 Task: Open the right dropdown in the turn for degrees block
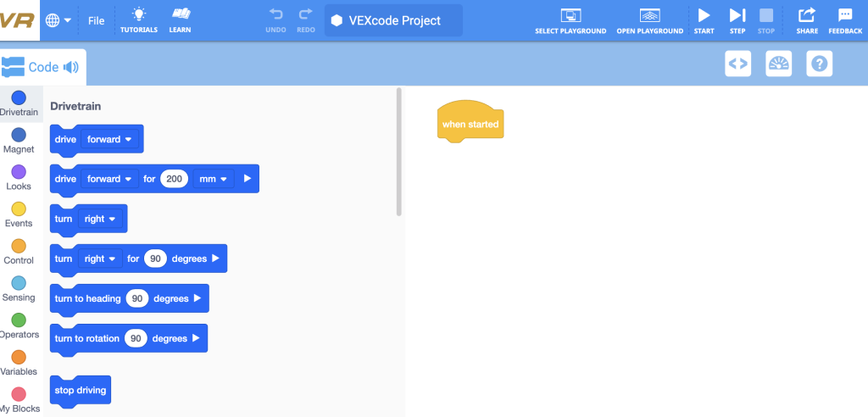(100, 259)
